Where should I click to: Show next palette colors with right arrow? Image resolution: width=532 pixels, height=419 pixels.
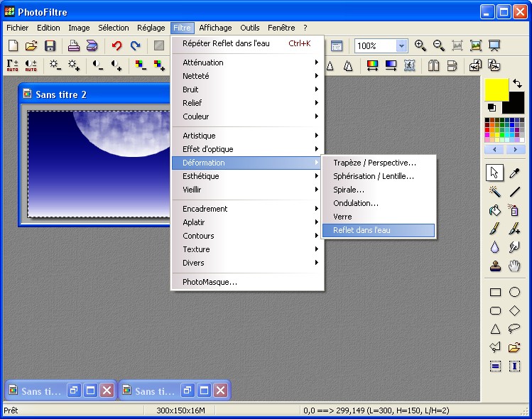[516, 149]
